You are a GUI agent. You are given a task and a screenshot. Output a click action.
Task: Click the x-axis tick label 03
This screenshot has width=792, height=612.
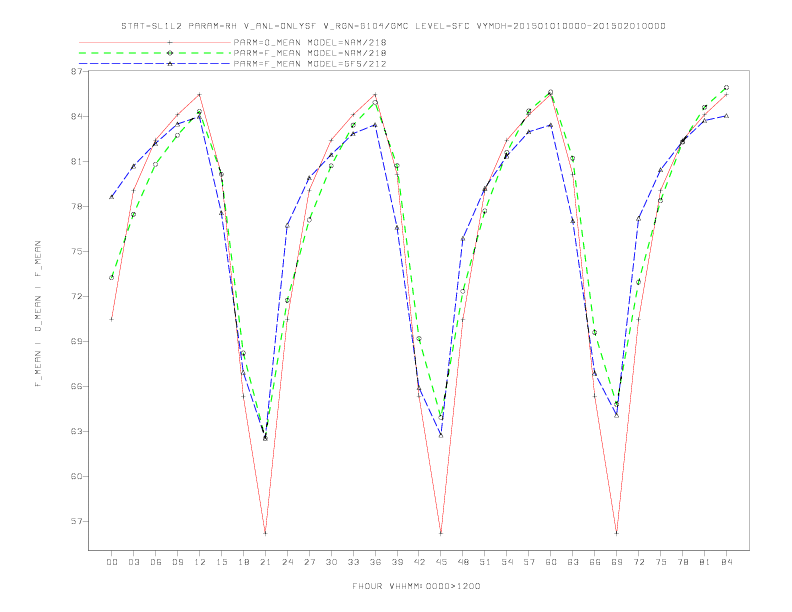point(133,562)
